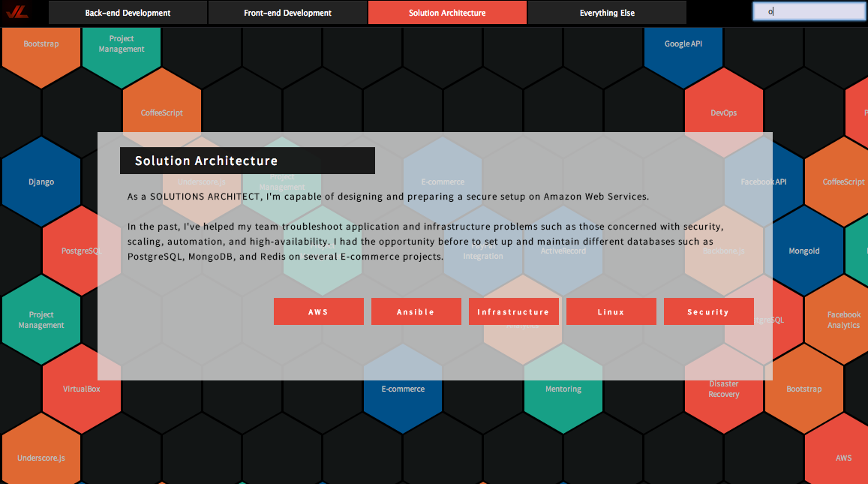Image resolution: width=868 pixels, height=484 pixels.
Task: Click the Linux skill button
Action: click(x=611, y=311)
